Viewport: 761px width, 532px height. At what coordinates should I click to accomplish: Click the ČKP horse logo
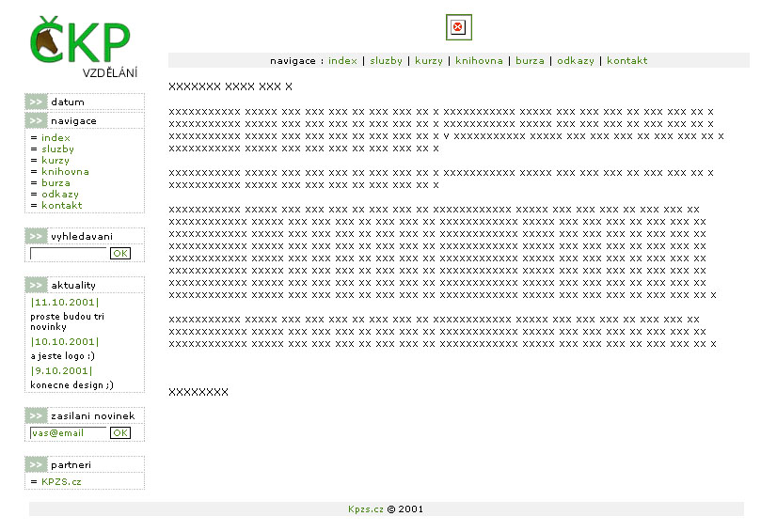79,42
